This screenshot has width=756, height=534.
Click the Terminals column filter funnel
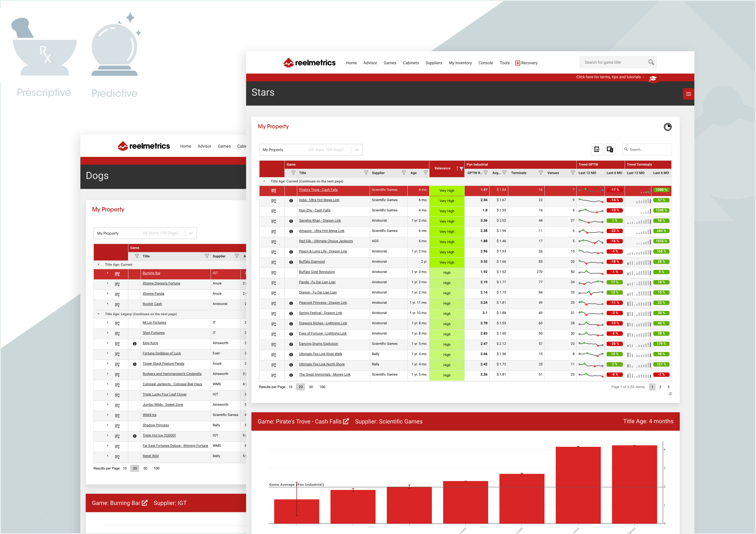[541, 172]
